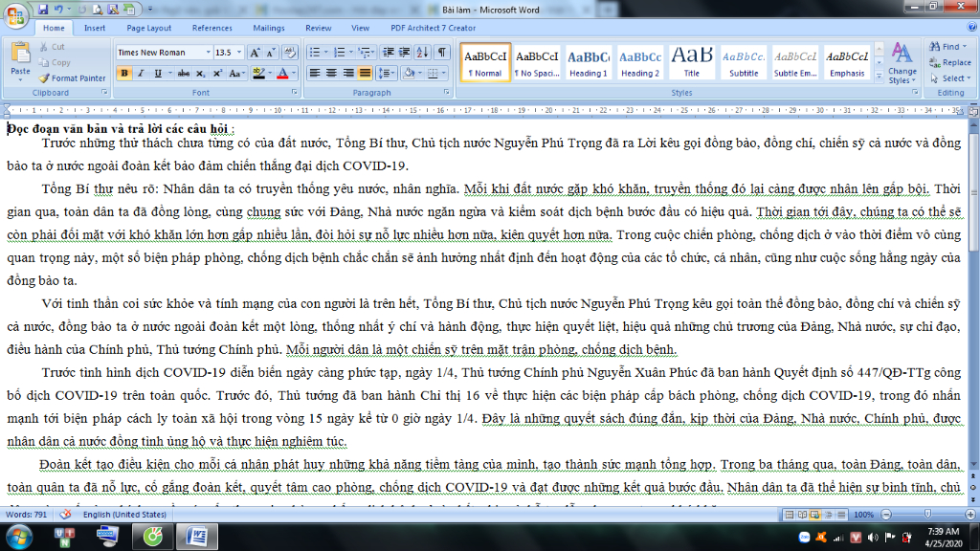Click Find in Editing group
Image resolution: width=980 pixels, height=551 pixels.
pos(948,47)
